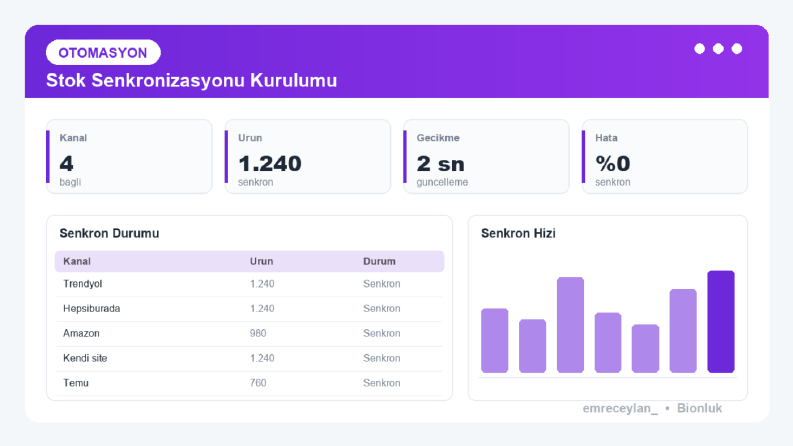Open the Kanal stat card value 4

click(66, 163)
